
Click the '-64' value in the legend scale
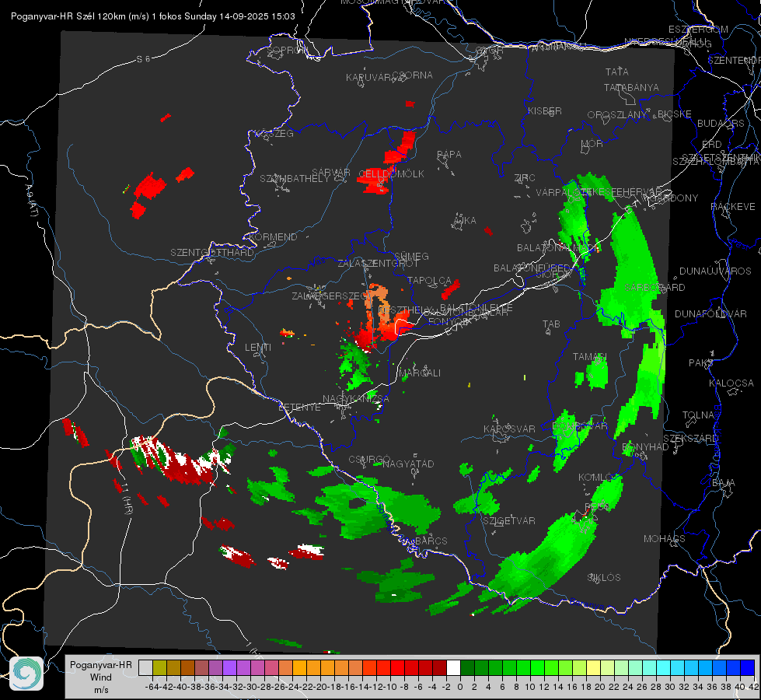point(152,687)
